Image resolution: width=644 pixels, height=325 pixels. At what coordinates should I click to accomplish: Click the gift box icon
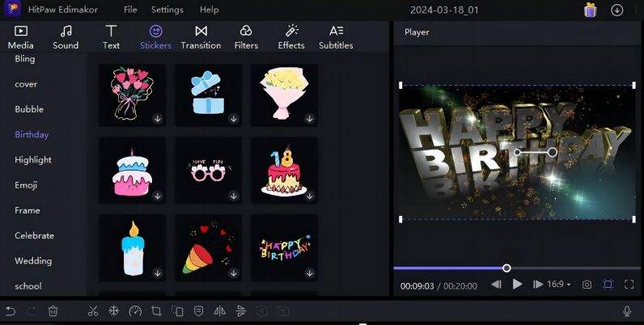[590, 10]
